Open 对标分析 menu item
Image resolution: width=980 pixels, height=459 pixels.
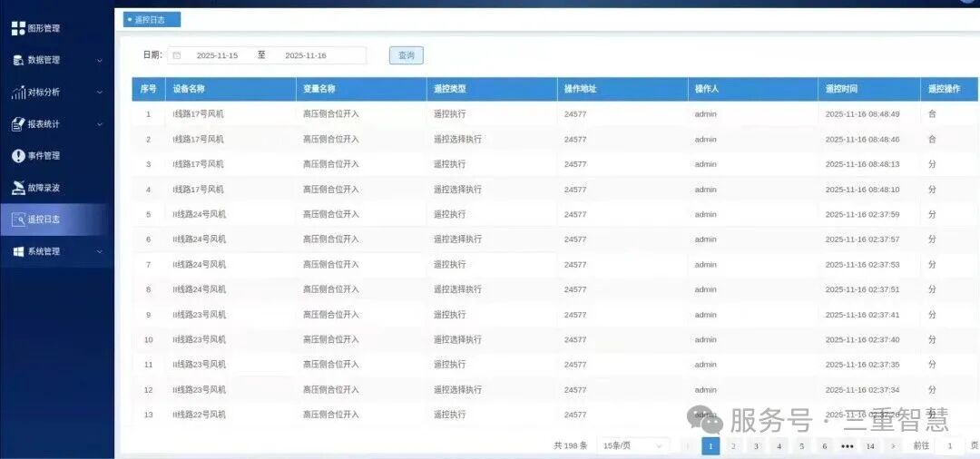(x=57, y=93)
